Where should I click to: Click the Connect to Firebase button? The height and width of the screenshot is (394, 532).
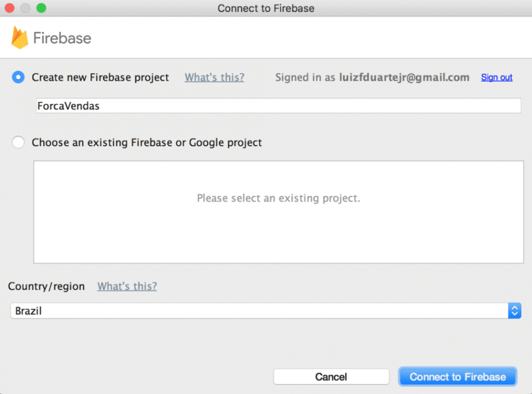click(x=458, y=376)
